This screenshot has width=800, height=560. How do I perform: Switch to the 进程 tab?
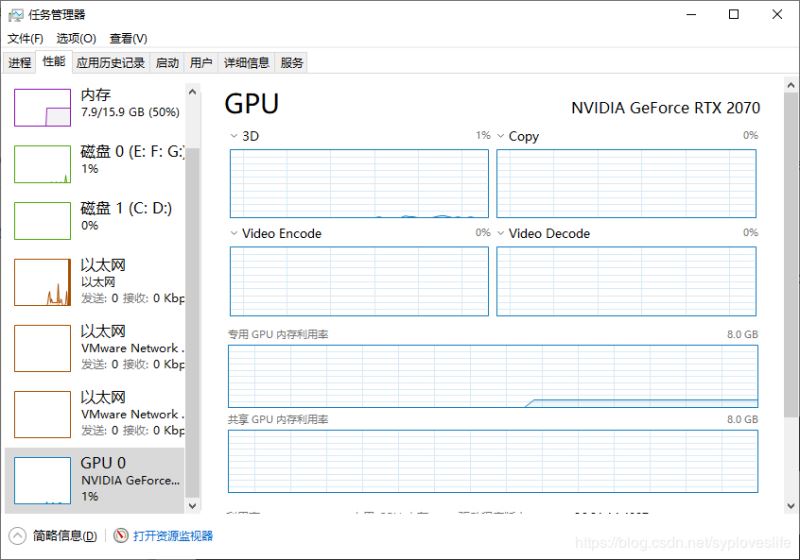pyautogui.click(x=20, y=62)
